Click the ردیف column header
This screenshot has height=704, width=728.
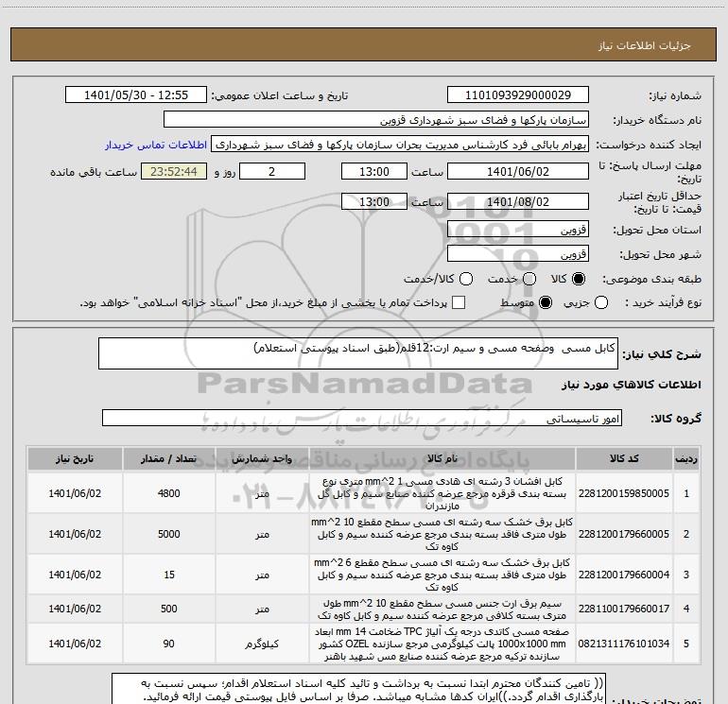tap(686, 459)
